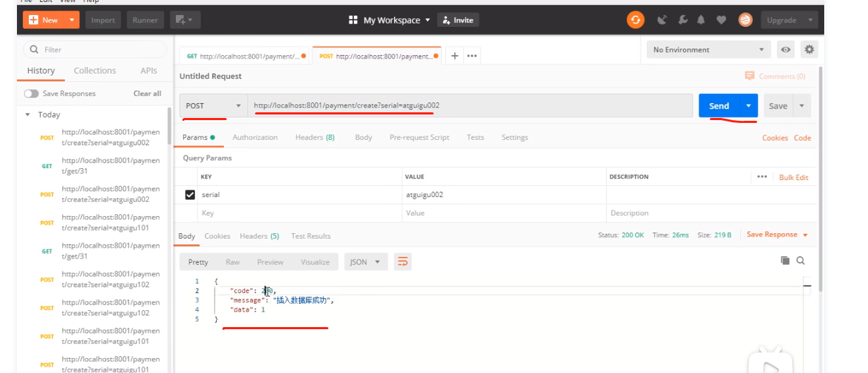Open the Authorization request tab
Screen dimensions: 868x373
click(x=255, y=137)
